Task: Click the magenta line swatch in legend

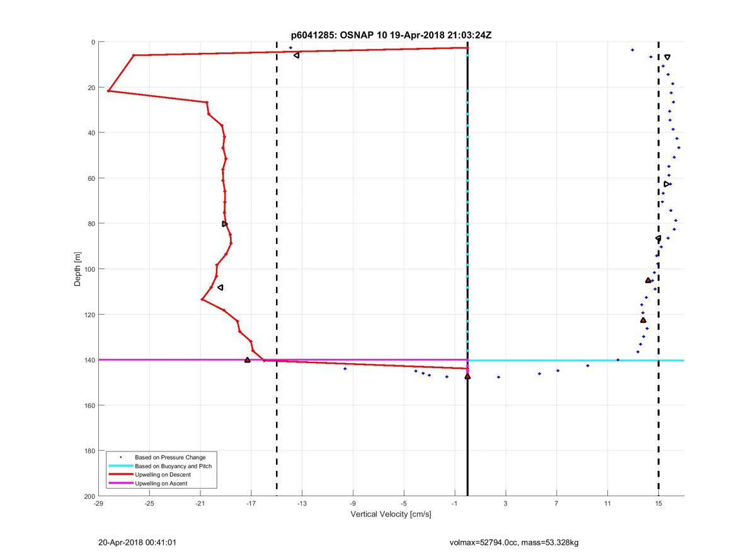Action: pos(120,484)
